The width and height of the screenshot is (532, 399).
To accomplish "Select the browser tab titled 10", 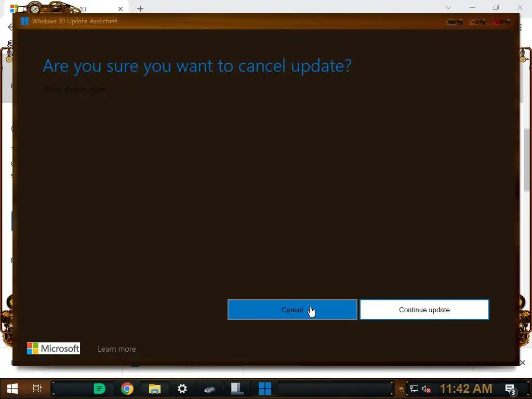I will pos(66,8).
